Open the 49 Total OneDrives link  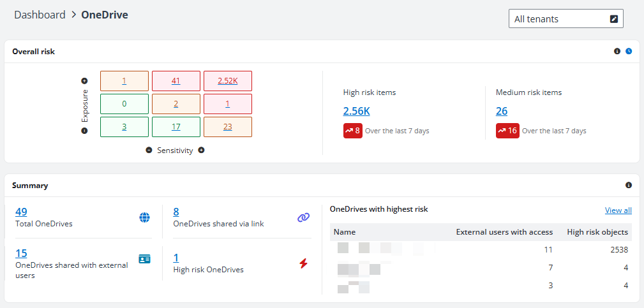[21, 212]
